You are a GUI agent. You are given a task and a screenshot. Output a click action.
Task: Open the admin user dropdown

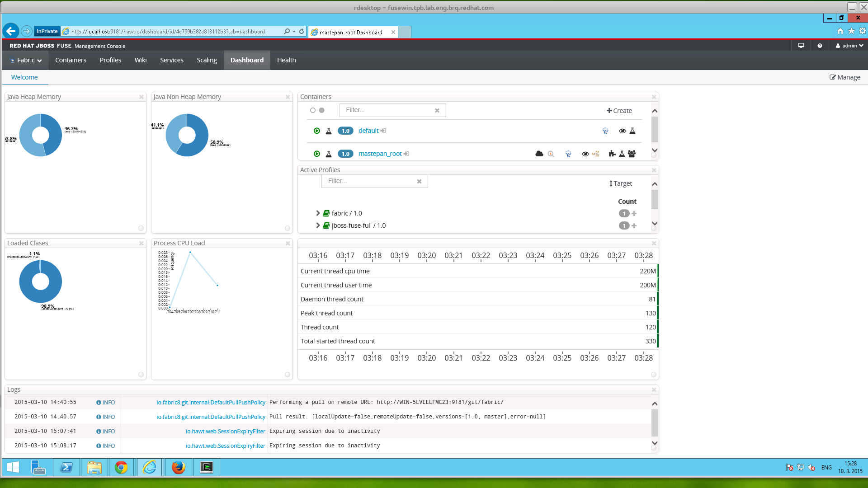tap(849, 46)
